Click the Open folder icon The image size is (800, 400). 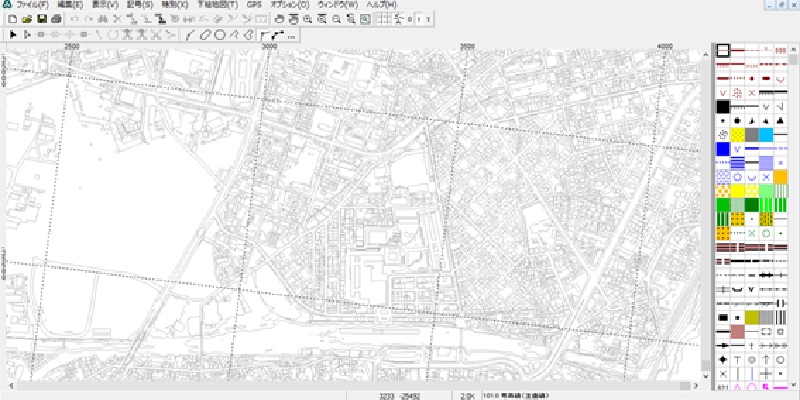click(27, 19)
